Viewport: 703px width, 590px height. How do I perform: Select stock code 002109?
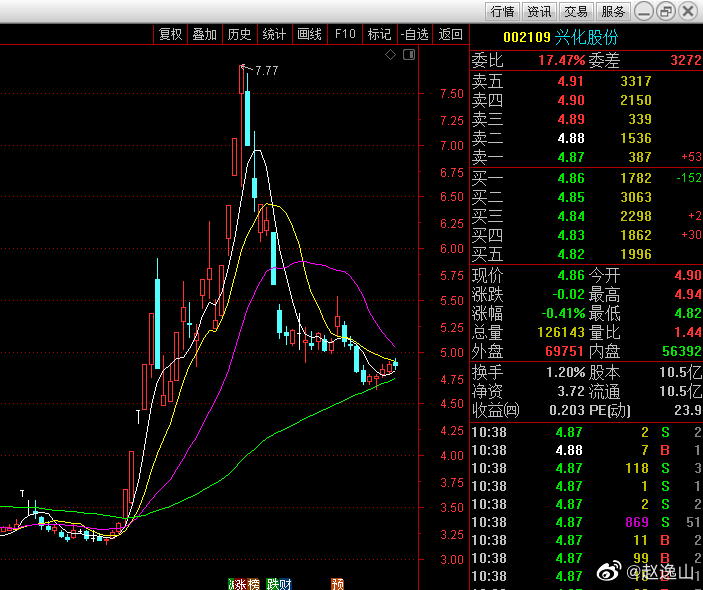(526, 37)
